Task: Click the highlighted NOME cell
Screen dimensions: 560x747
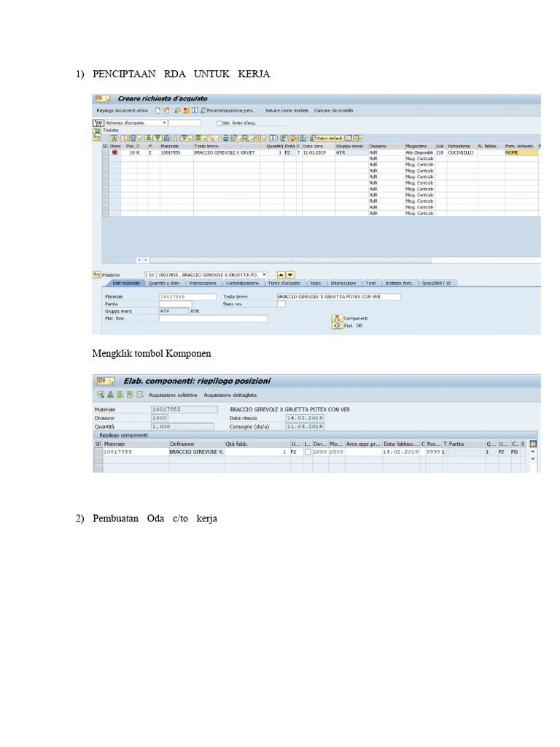Action: tap(521, 153)
